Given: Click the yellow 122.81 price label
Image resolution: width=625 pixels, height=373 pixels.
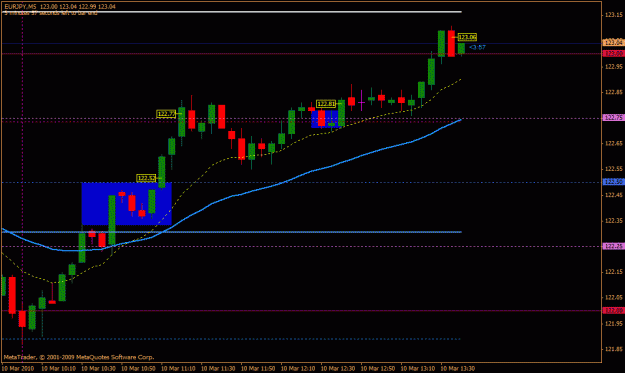Looking at the screenshot, I should 326,104.
